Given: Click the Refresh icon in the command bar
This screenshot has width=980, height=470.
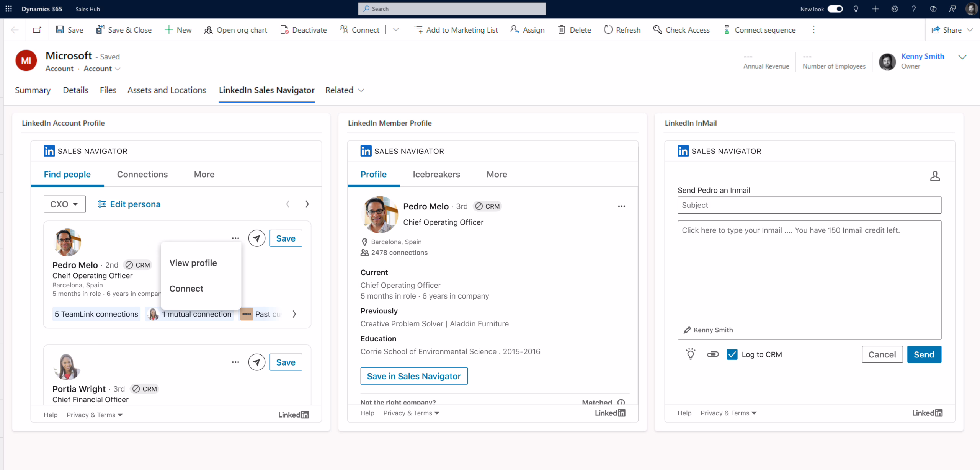Looking at the screenshot, I should click(x=608, y=30).
